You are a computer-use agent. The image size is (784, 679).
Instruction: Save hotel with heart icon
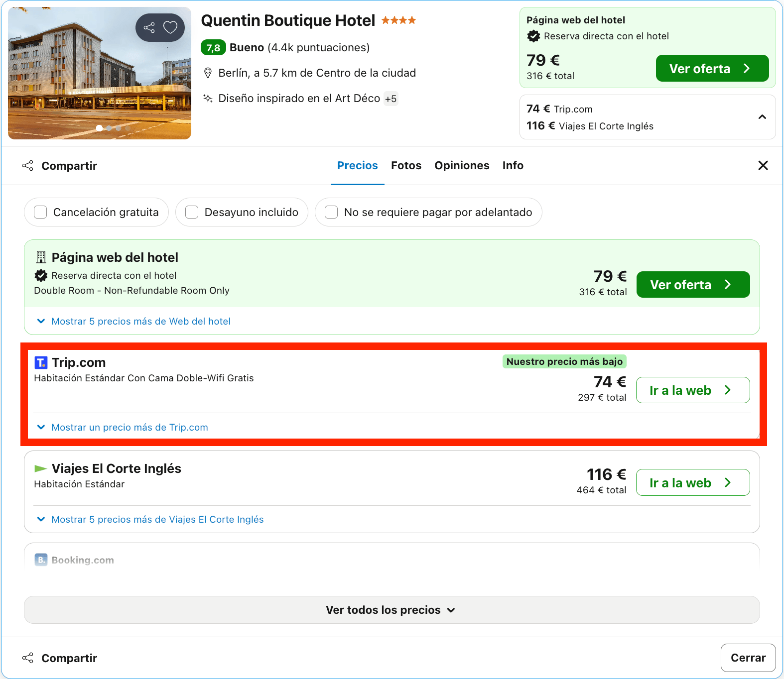coord(170,27)
